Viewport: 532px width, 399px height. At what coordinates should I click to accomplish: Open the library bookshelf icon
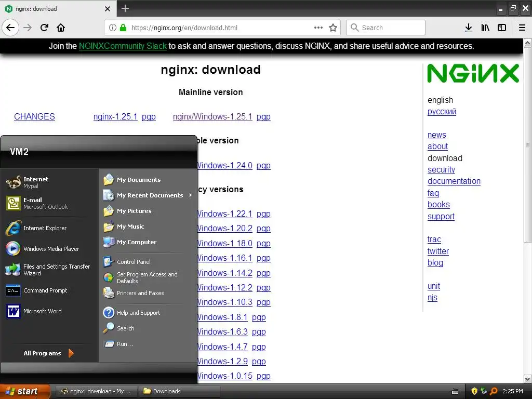click(485, 28)
